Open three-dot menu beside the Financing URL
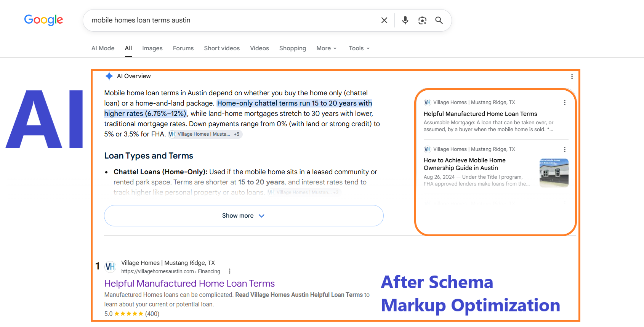The width and height of the screenshot is (644, 327). (x=229, y=271)
